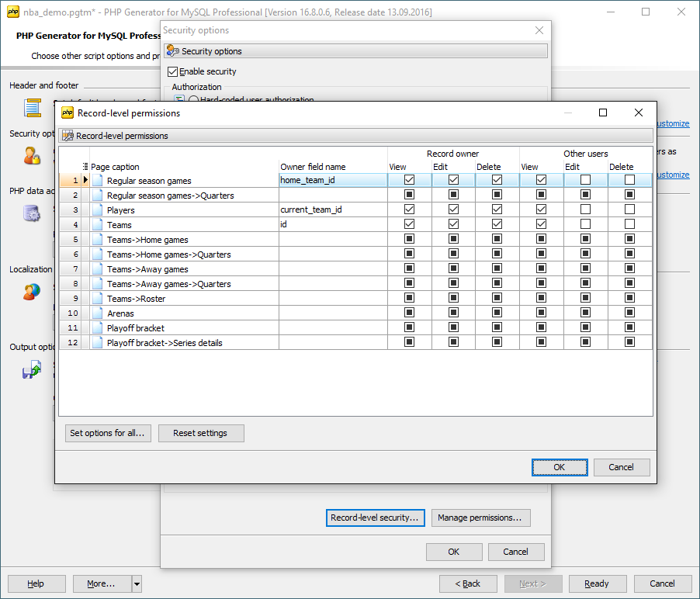
Task: Click the Record-level permissions header icon
Action: (68, 136)
